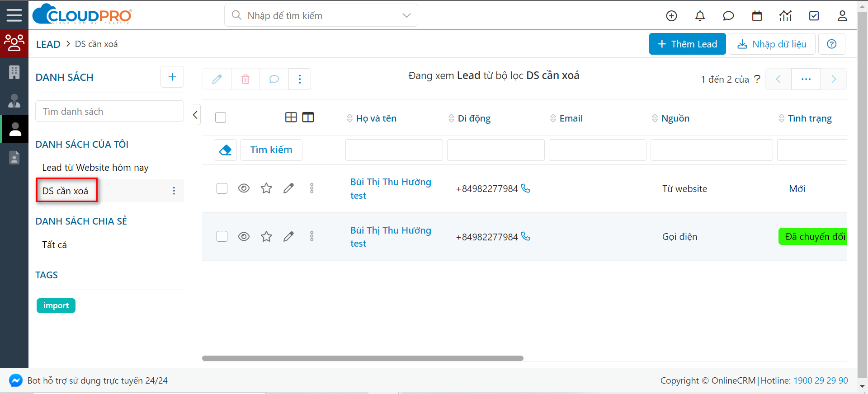Sort by Họ và tên column
868x394 pixels.
pyautogui.click(x=372, y=118)
